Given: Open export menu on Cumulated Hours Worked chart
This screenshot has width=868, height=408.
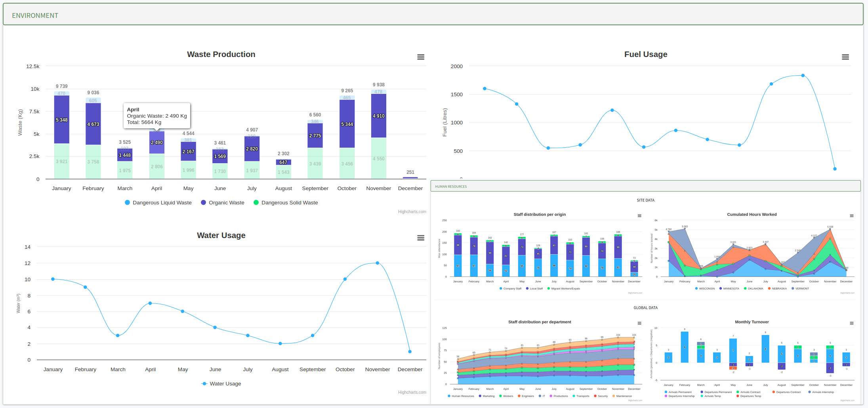Looking at the screenshot, I should (x=852, y=215).
